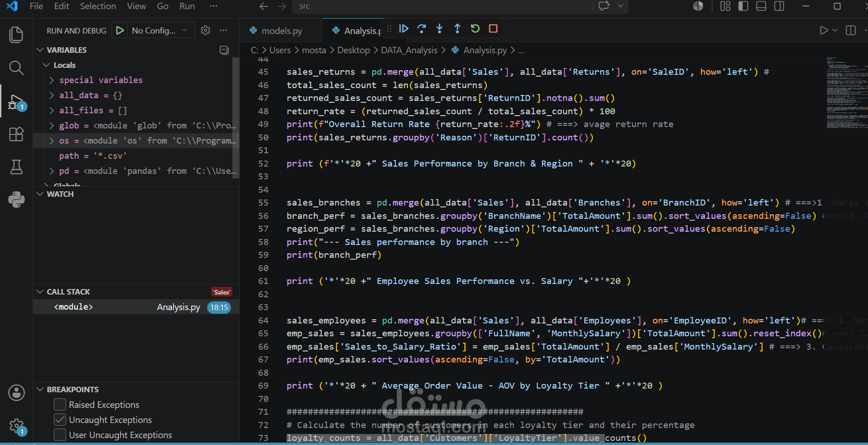Click the Continue debug button

[404, 29]
